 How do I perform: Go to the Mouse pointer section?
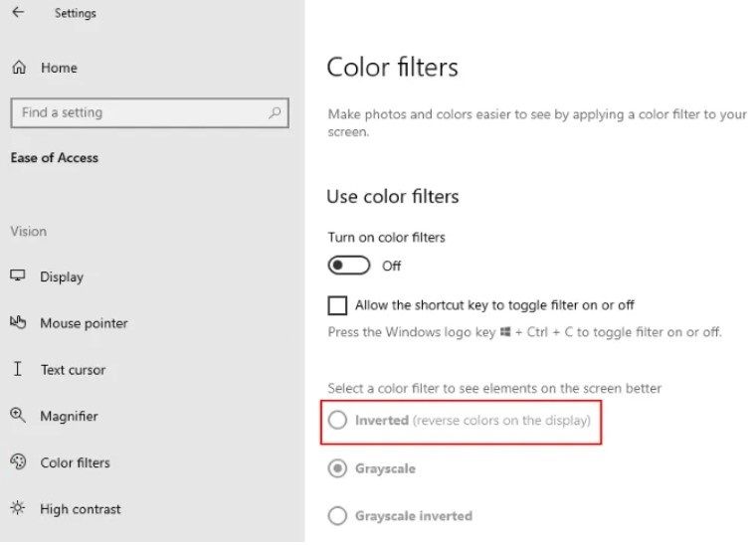coord(84,323)
